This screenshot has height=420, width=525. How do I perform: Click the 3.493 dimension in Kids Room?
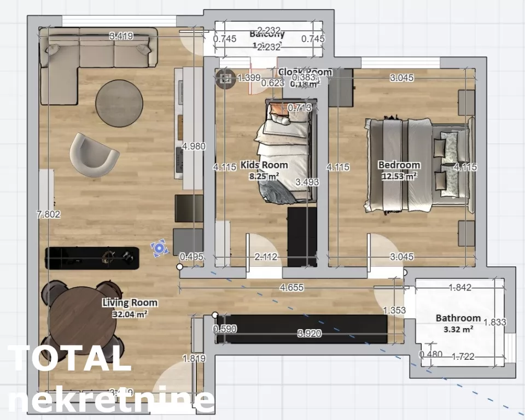307,182
